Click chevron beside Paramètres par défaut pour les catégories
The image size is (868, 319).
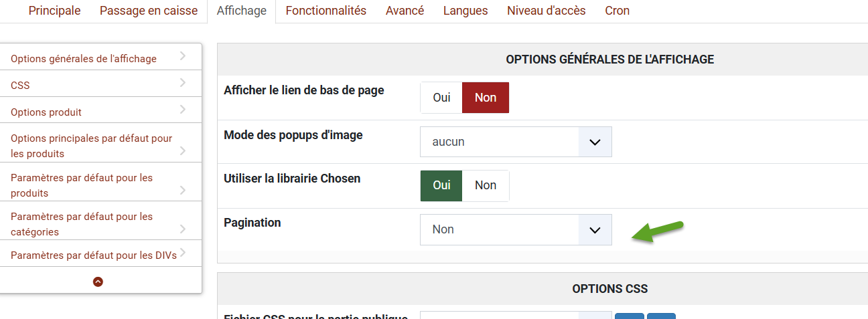pyautogui.click(x=183, y=229)
